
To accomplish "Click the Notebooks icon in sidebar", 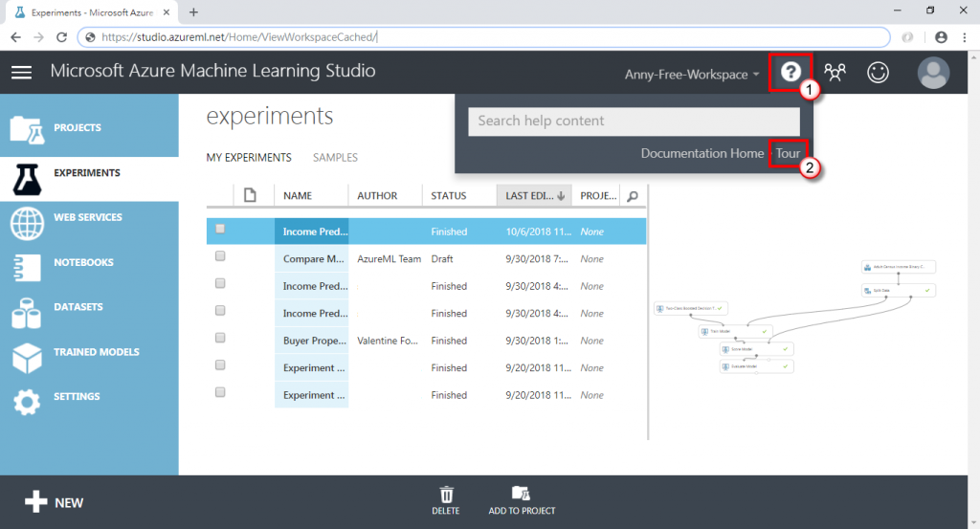I will 27,268.
